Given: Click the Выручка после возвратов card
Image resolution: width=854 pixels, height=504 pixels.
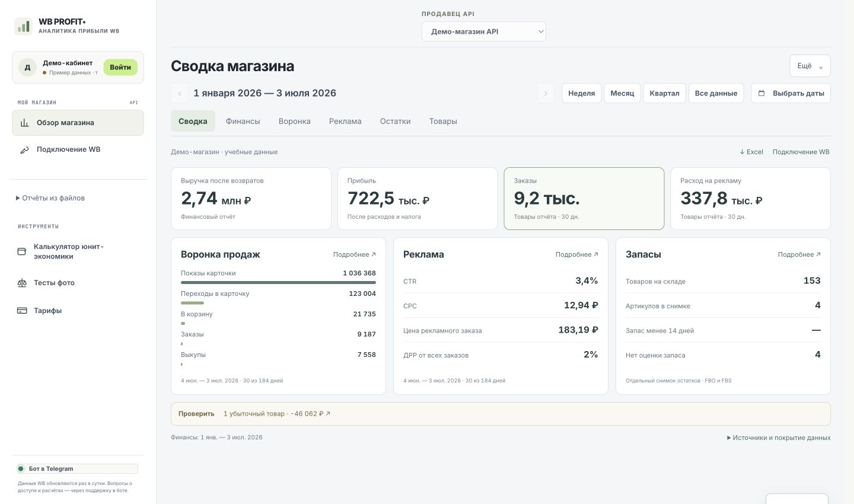Looking at the screenshot, I should pyautogui.click(x=251, y=199).
